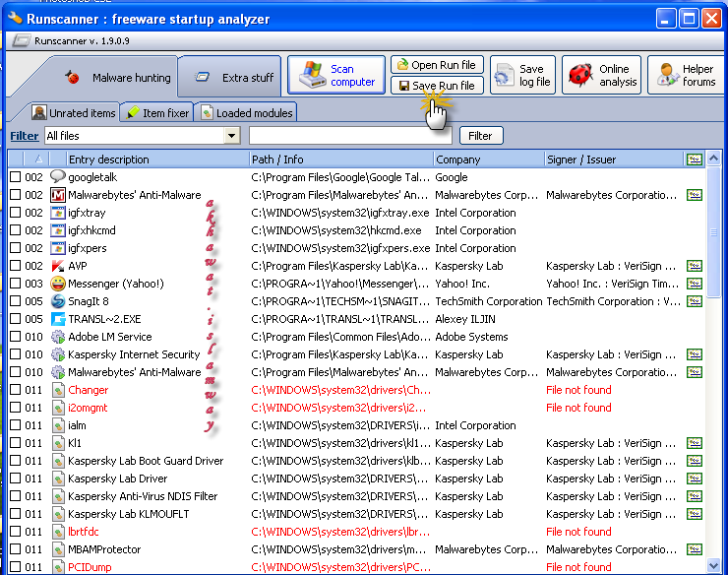This screenshot has height=575, width=728.
Task: Check the Changer entry checkbox
Action: tap(16, 390)
